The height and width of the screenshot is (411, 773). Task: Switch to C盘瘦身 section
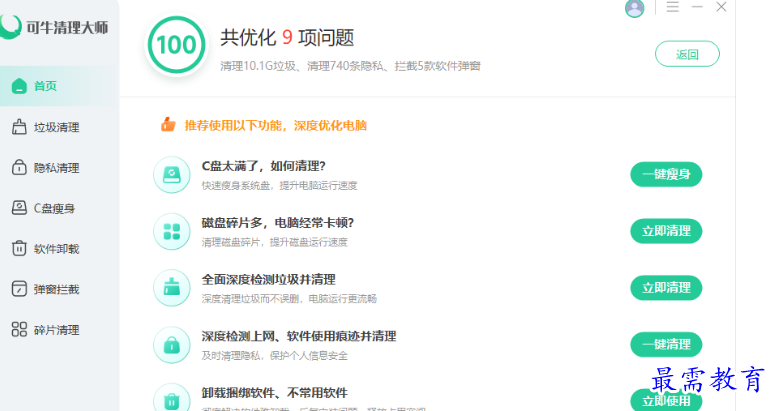click(x=59, y=208)
